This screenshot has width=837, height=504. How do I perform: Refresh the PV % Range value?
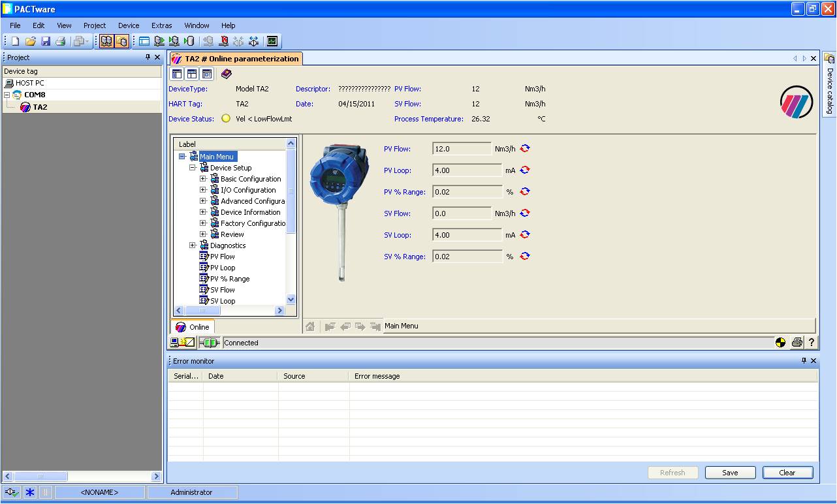pyautogui.click(x=525, y=191)
